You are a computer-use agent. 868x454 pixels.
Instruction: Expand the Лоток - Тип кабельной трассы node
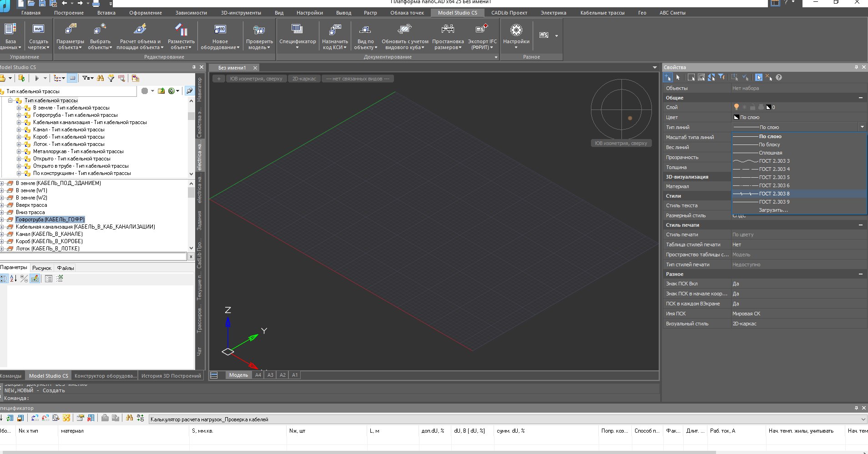pyautogui.click(x=19, y=144)
